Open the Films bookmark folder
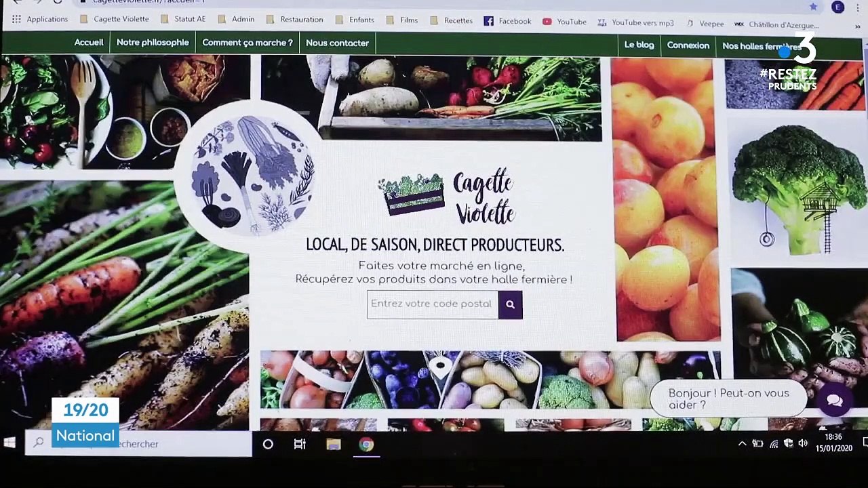 402,20
